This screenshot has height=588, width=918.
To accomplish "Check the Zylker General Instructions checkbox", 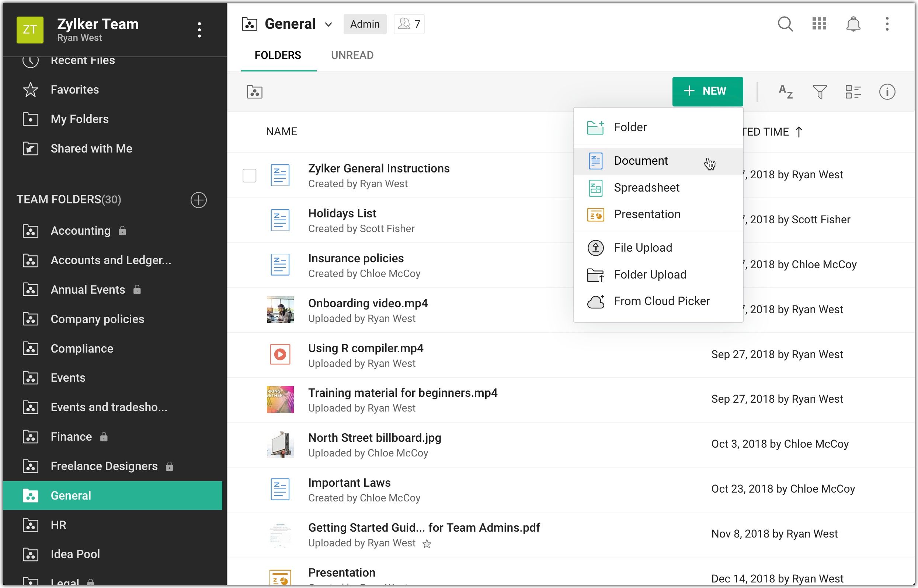I will pyautogui.click(x=249, y=176).
